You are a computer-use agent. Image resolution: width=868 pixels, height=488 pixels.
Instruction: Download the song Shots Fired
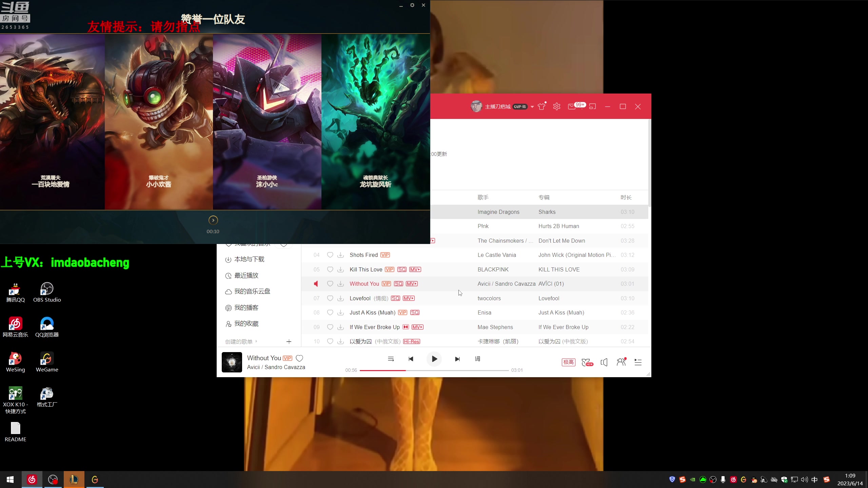point(341,255)
